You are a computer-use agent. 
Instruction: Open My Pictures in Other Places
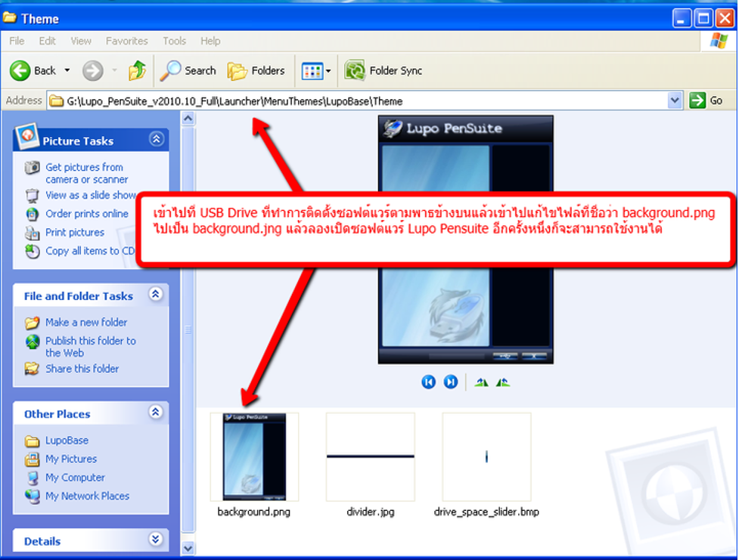click(x=71, y=459)
